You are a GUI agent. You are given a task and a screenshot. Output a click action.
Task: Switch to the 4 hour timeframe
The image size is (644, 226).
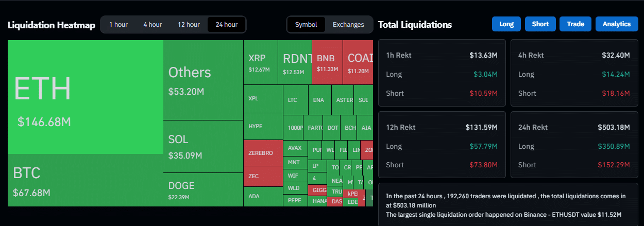tap(152, 25)
